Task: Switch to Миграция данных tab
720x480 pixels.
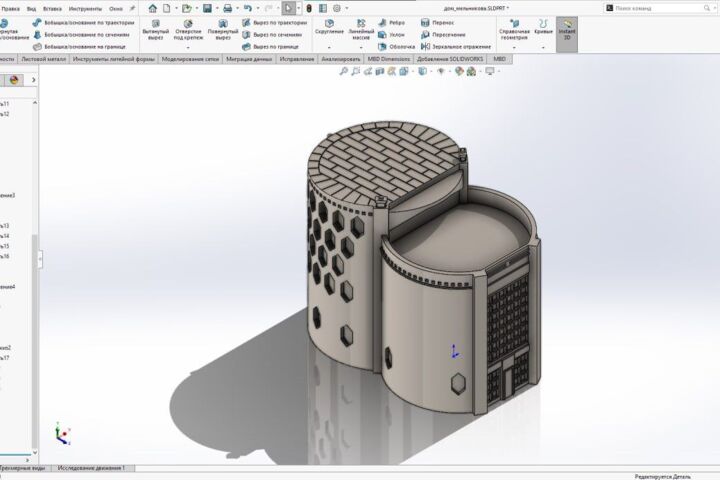Action: click(x=249, y=59)
